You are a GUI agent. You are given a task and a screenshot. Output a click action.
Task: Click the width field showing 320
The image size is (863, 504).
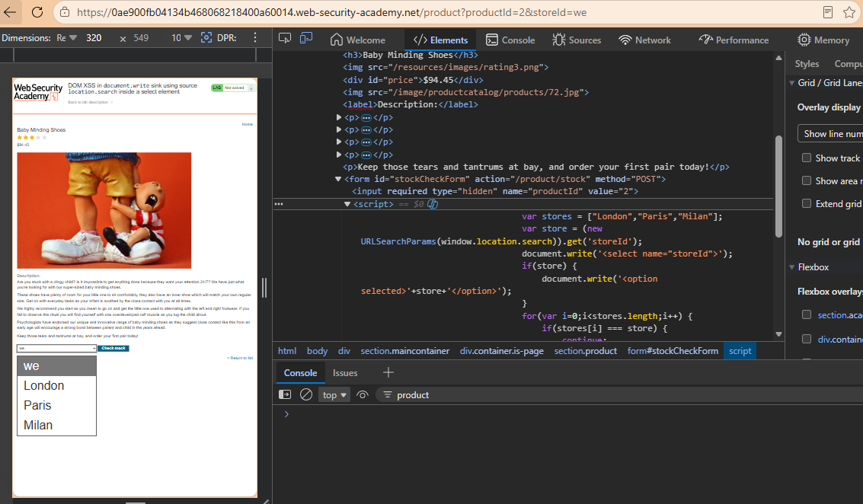(94, 37)
